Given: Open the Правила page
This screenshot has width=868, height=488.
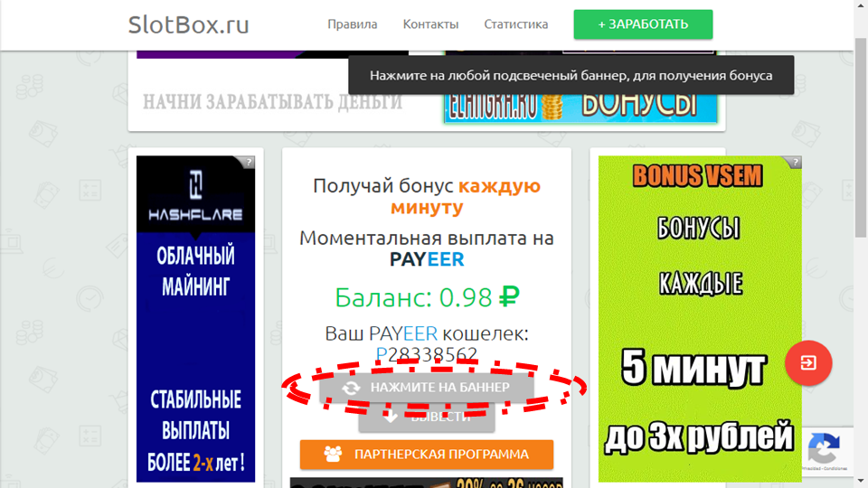Looking at the screenshot, I should 352,24.
